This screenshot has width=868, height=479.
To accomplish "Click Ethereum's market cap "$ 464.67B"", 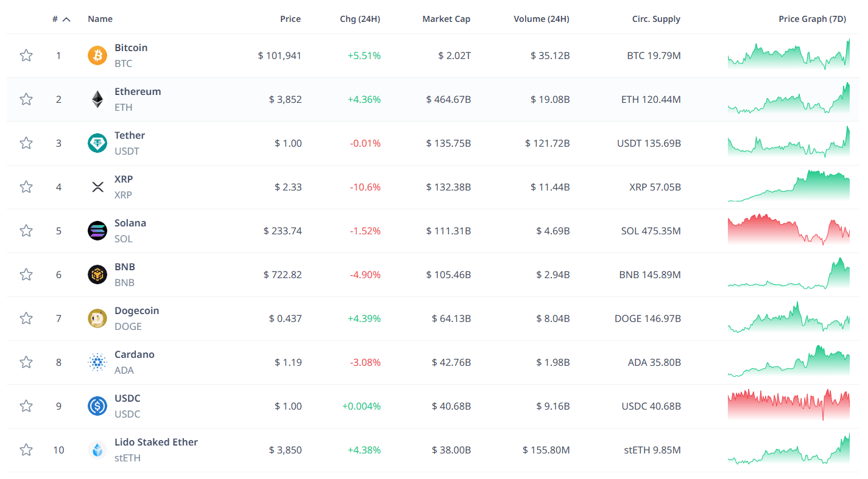I will [448, 99].
